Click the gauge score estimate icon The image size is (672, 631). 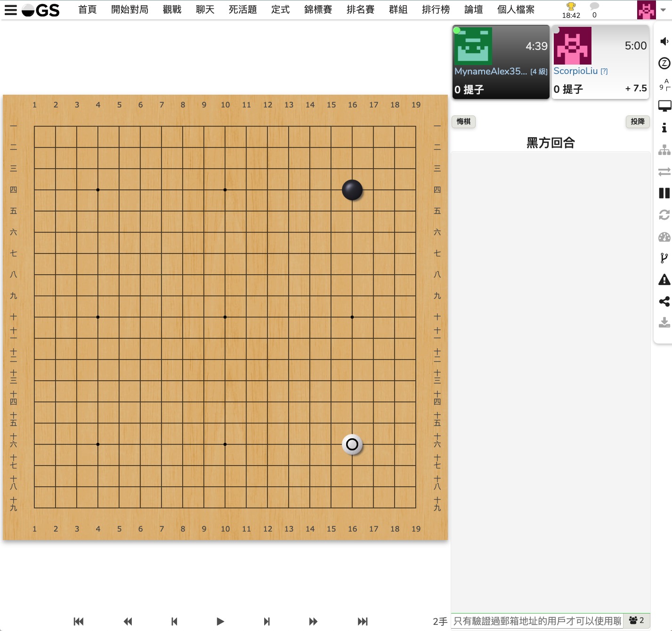point(664,237)
